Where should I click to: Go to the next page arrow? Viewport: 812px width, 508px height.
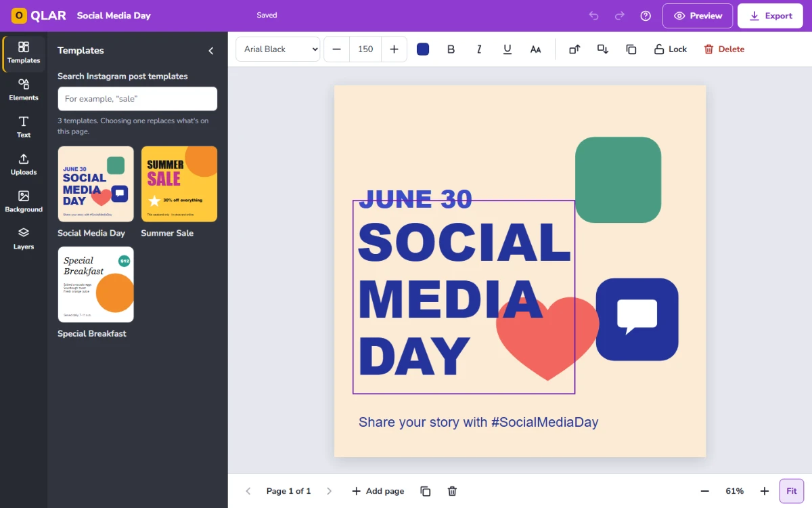(330, 491)
